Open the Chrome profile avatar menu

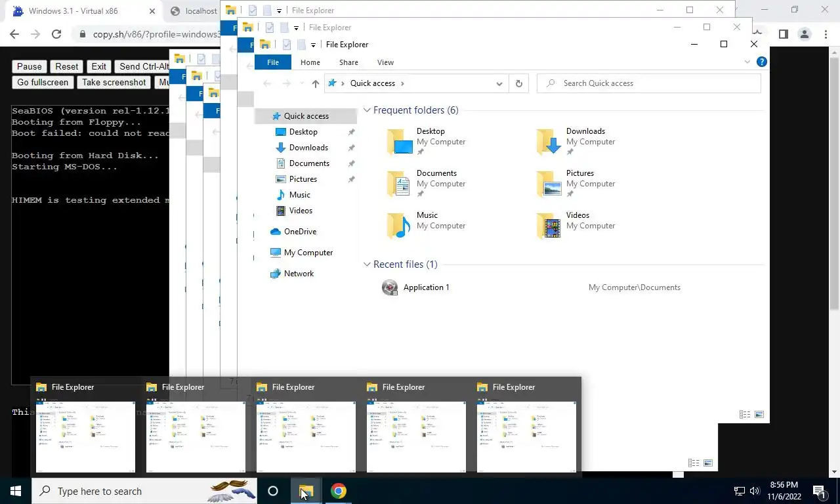click(x=804, y=34)
